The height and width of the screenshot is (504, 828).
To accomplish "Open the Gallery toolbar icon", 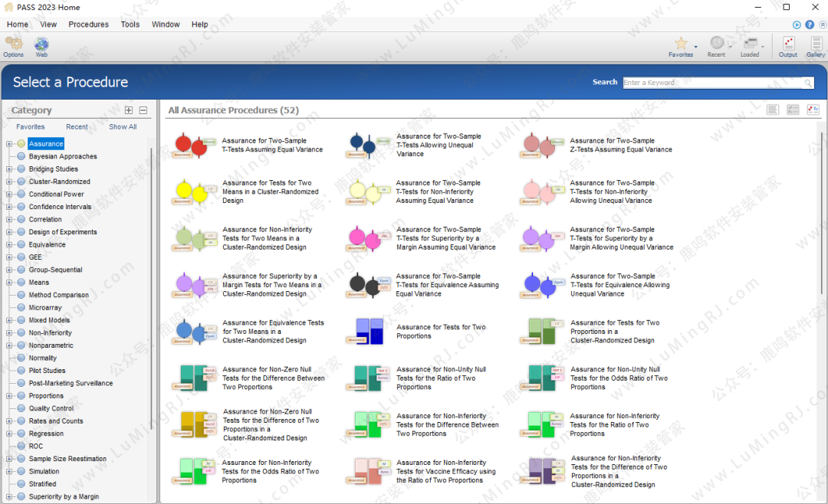I will click(816, 44).
